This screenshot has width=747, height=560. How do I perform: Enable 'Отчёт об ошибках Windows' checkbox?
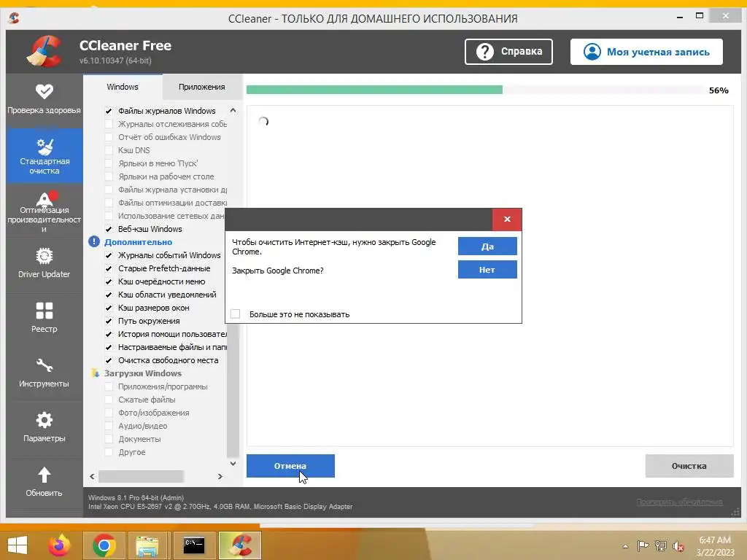click(x=109, y=137)
